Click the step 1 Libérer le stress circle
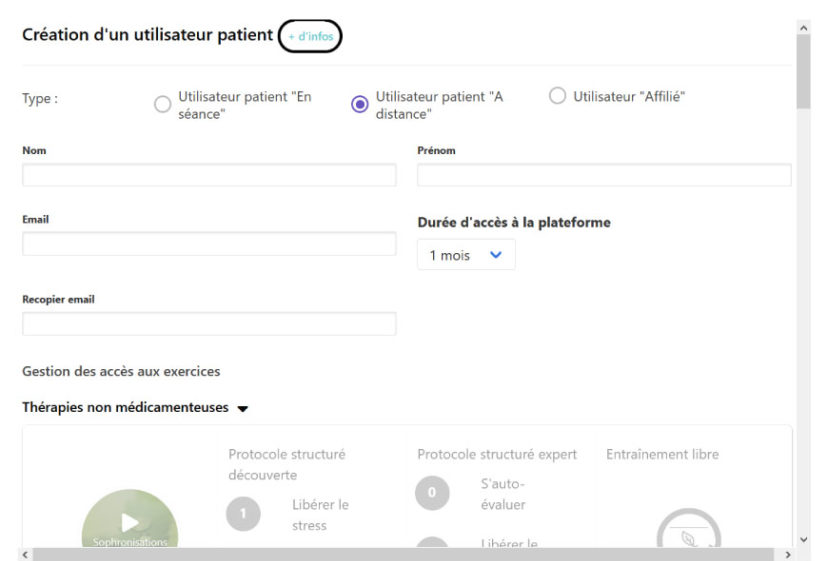The height and width of the screenshot is (561, 828). point(243,513)
